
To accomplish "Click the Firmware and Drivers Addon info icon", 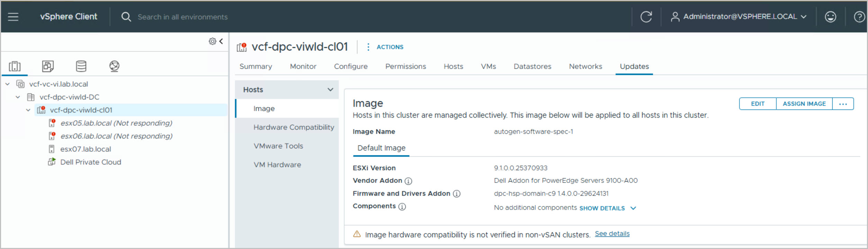I will point(457,194).
